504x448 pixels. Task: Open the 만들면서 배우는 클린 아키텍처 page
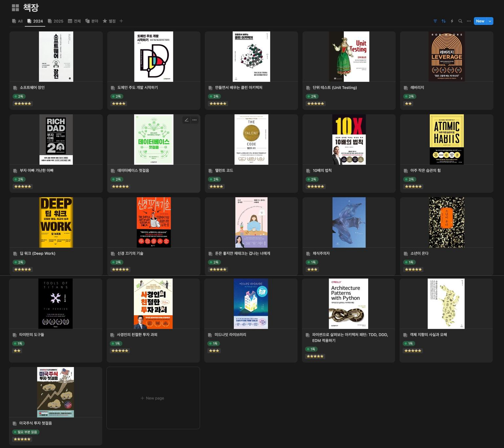(x=239, y=88)
